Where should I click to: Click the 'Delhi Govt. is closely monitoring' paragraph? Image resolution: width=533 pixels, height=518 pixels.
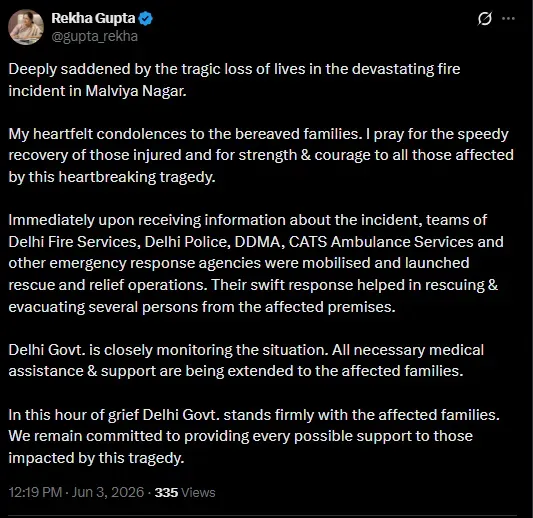tap(246, 360)
